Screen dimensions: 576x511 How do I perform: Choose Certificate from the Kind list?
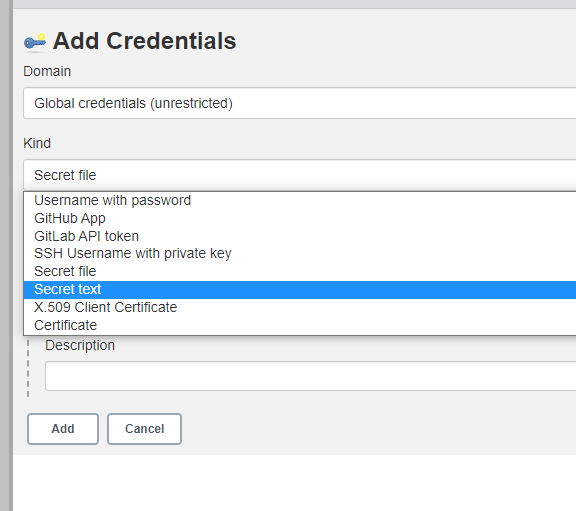(299, 325)
